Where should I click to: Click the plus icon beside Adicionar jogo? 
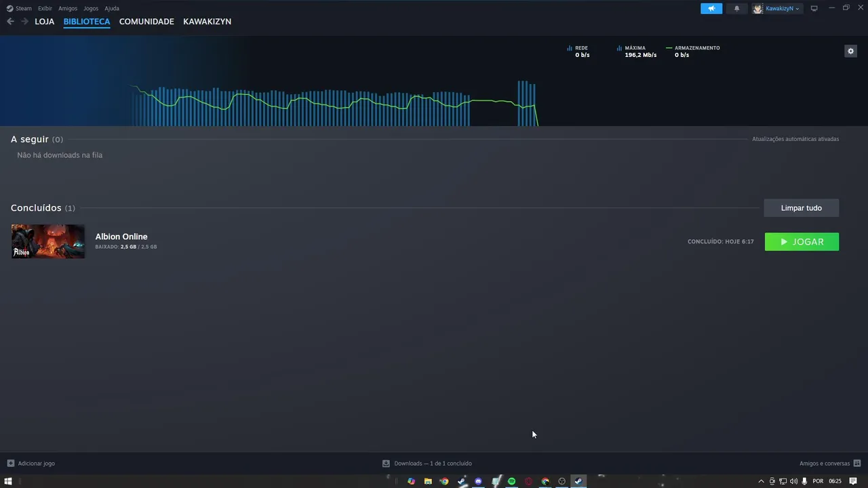[10, 464]
